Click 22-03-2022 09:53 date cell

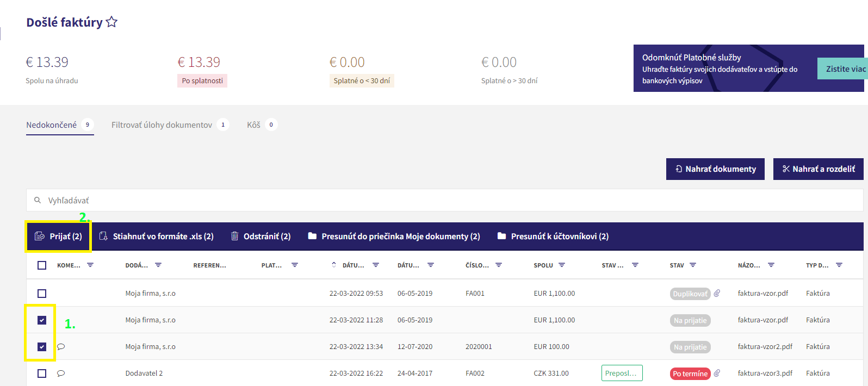[x=356, y=293]
